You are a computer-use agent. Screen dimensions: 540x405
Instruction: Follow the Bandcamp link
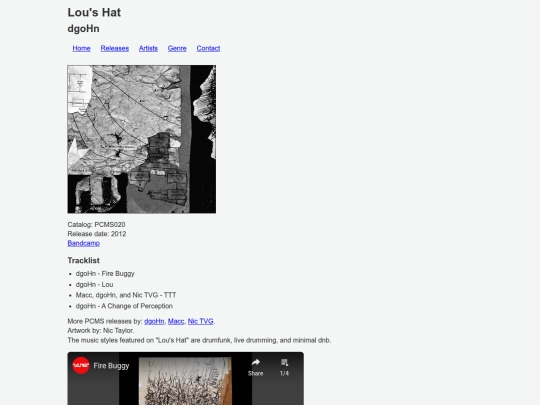(x=84, y=243)
